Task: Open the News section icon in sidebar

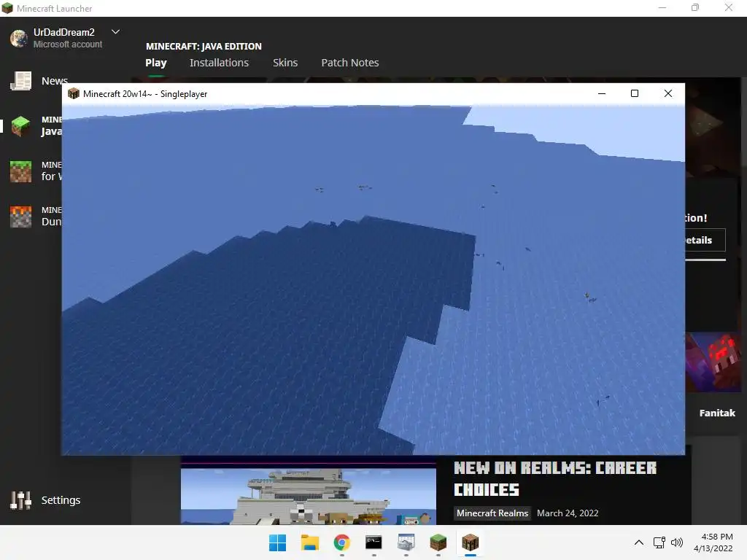Action: click(x=21, y=81)
